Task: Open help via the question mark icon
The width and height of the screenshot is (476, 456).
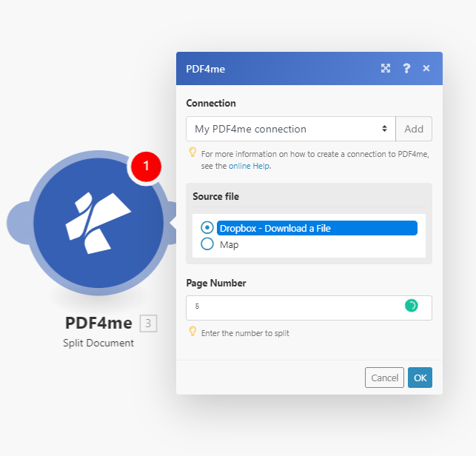Action: (406, 68)
